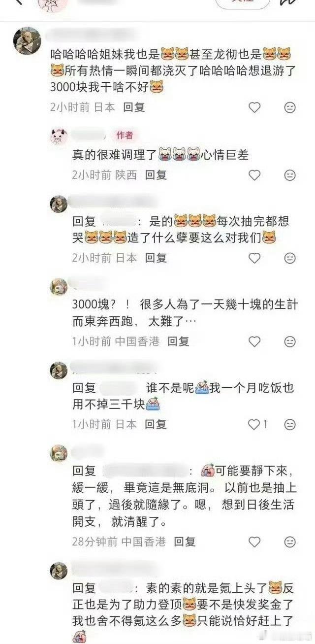This screenshot has height=644, width=315.
Task: Tap the emoji reaction icon on first comment
Action: [x=291, y=107]
